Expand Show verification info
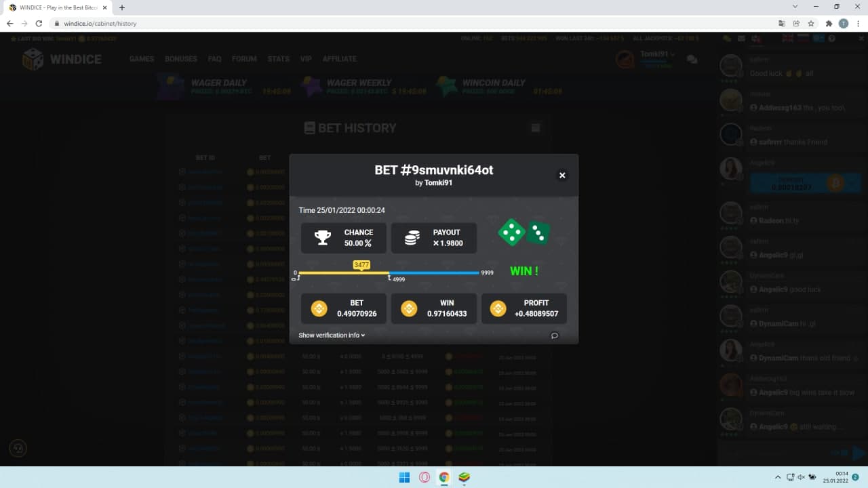The height and width of the screenshot is (488, 868). coord(332,335)
